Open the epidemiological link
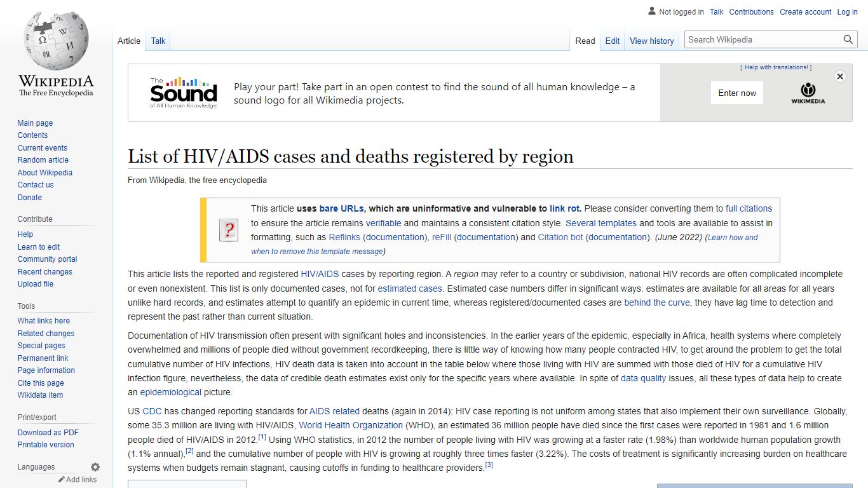 [x=171, y=392]
